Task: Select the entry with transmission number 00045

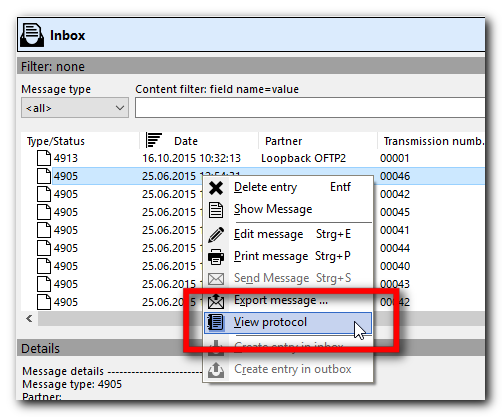Action: point(253,212)
